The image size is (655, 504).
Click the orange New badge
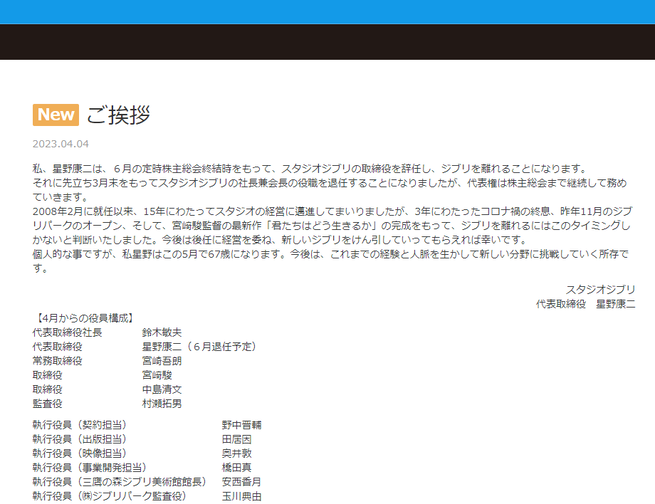56,115
